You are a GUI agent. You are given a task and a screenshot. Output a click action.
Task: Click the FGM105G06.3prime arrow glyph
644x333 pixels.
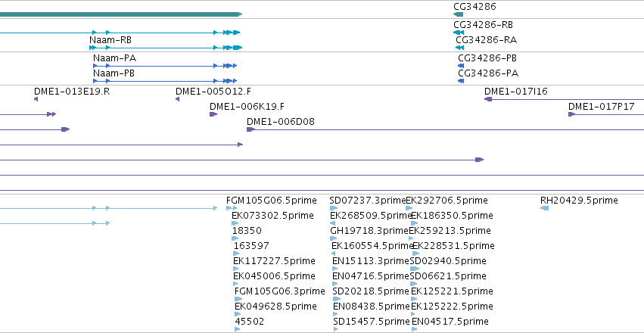(238, 299)
